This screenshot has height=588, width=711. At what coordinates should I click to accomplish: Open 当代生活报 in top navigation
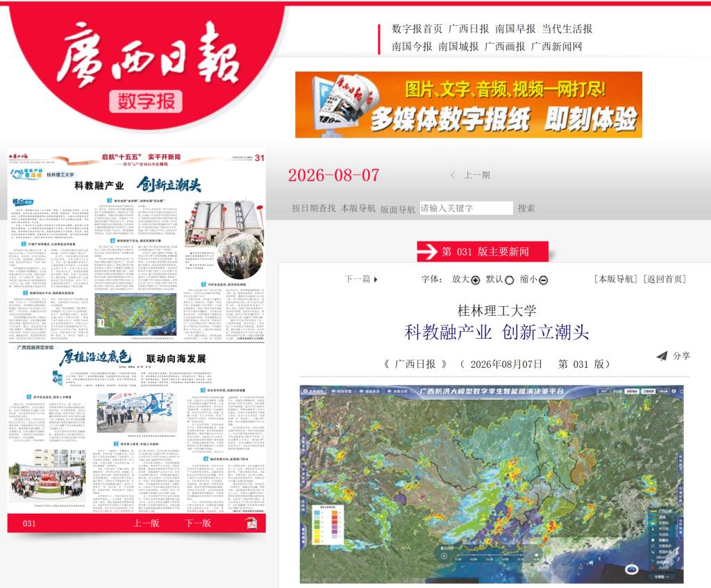click(567, 28)
